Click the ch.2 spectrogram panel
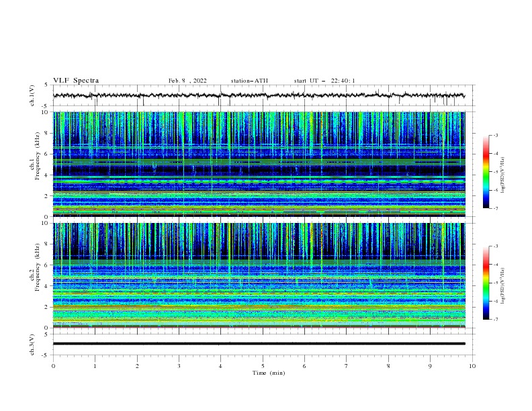532x411 pixels. [259, 275]
